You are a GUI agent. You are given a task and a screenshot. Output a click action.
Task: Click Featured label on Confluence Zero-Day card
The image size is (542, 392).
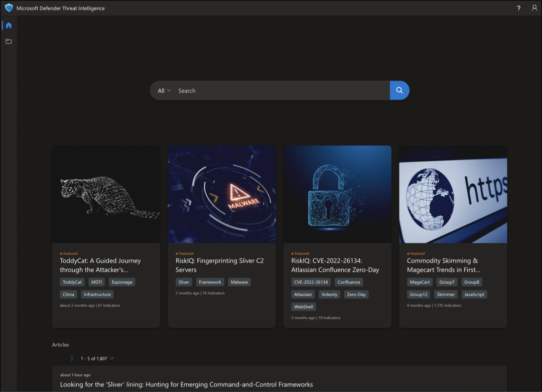click(x=300, y=253)
